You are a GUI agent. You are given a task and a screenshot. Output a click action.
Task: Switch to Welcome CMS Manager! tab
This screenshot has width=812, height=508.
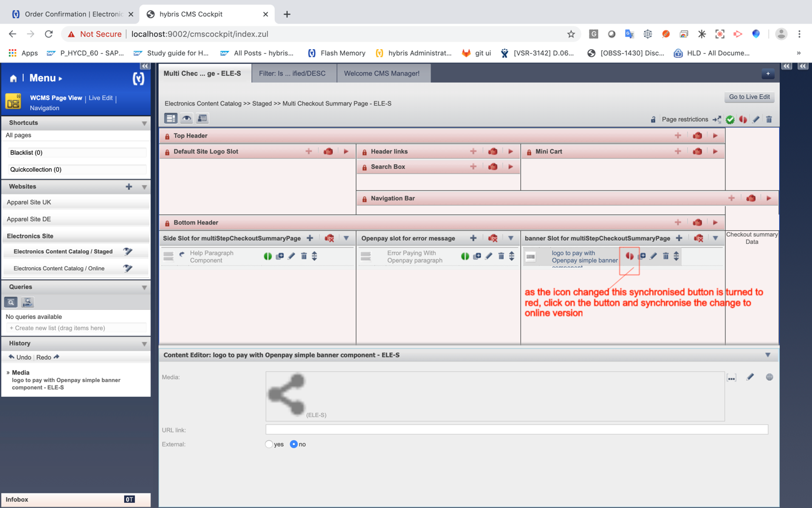(381, 73)
